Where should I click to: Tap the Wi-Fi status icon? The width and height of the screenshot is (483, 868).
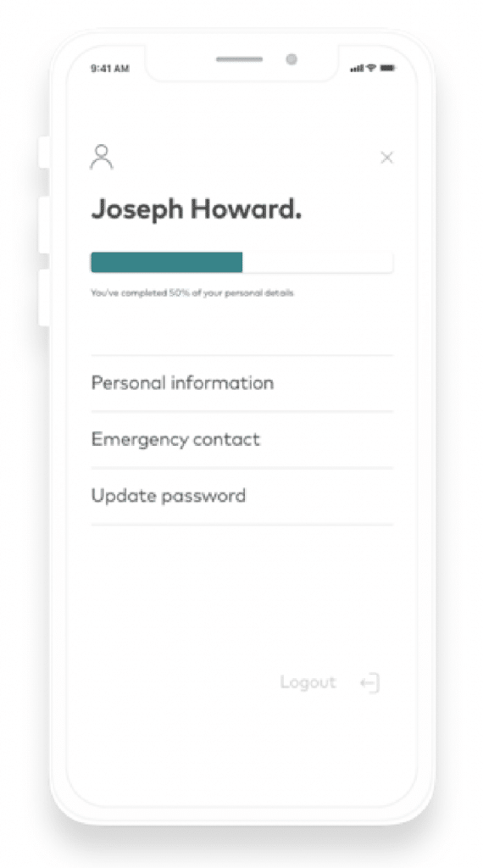tap(372, 68)
